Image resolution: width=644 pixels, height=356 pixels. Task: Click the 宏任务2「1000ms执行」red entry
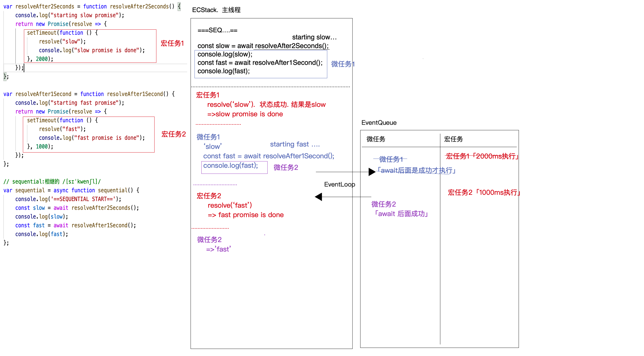click(x=483, y=192)
